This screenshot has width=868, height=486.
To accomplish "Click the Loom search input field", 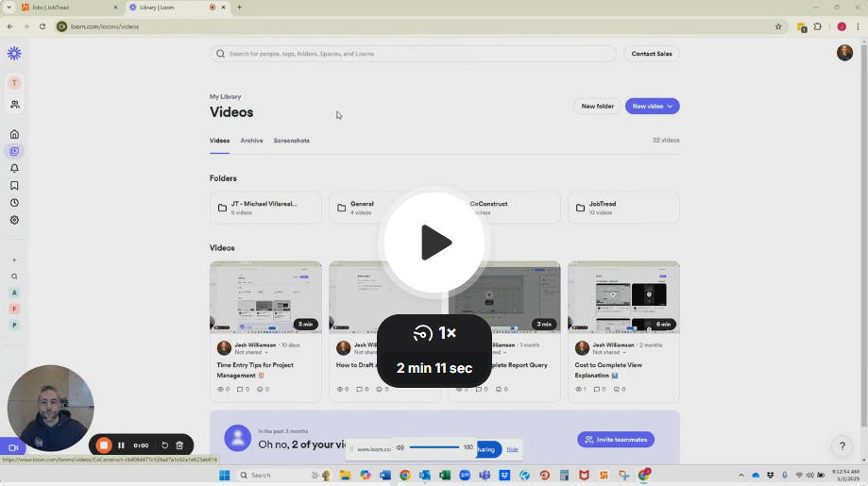I will click(x=413, y=54).
